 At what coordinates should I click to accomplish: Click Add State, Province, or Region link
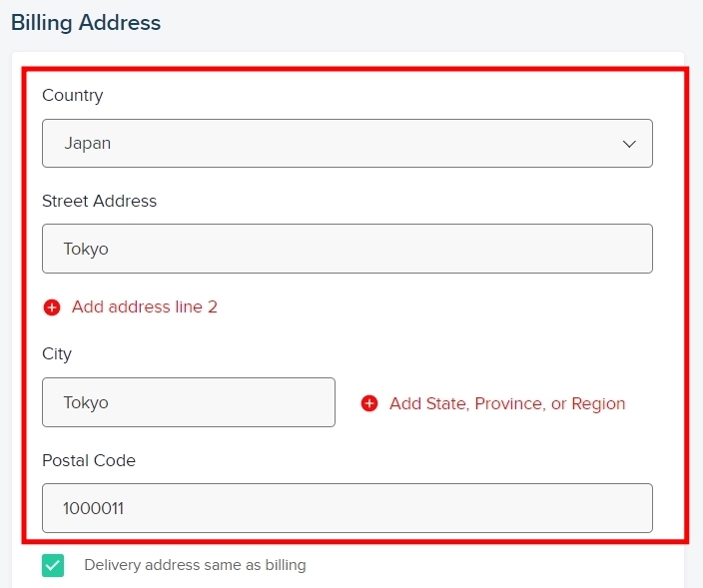pos(507,403)
